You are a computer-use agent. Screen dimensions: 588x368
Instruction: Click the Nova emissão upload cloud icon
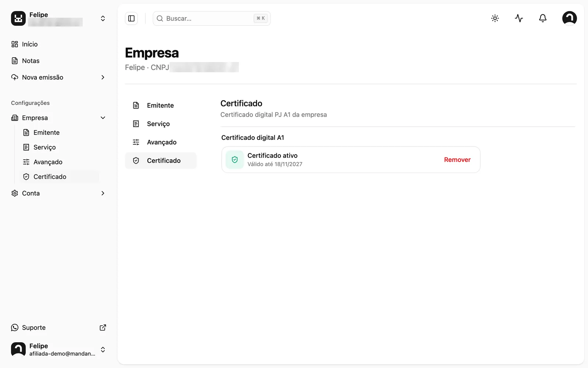[15, 77]
